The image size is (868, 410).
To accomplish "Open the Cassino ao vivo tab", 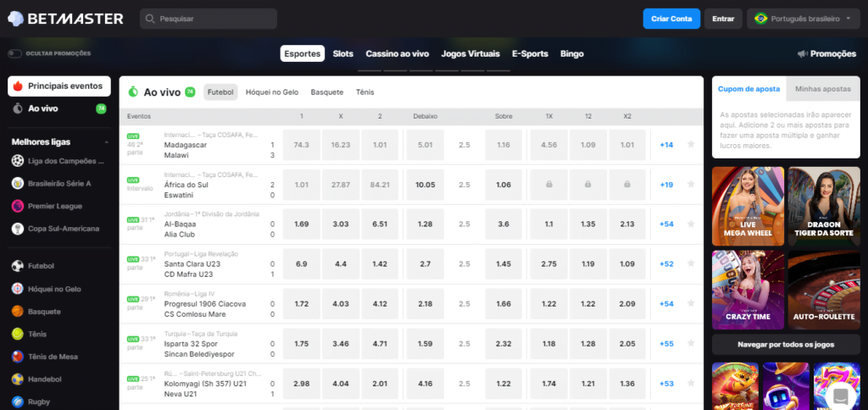I will [398, 53].
